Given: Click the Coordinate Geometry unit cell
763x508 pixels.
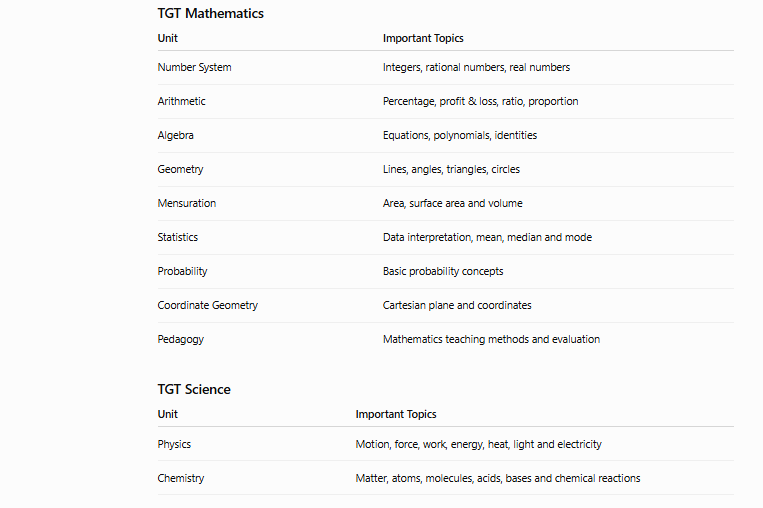Looking at the screenshot, I should 207,306.
